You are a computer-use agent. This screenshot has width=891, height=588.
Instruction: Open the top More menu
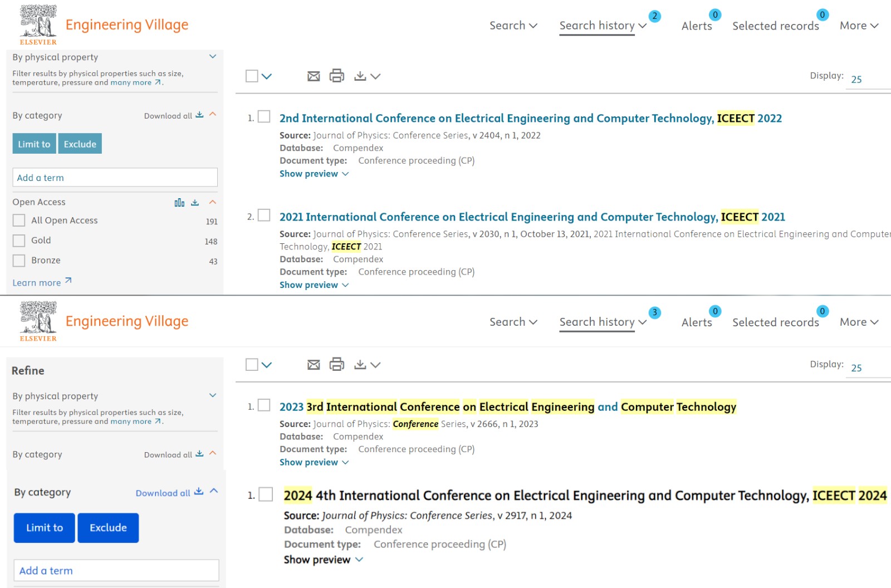tap(859, 26)
